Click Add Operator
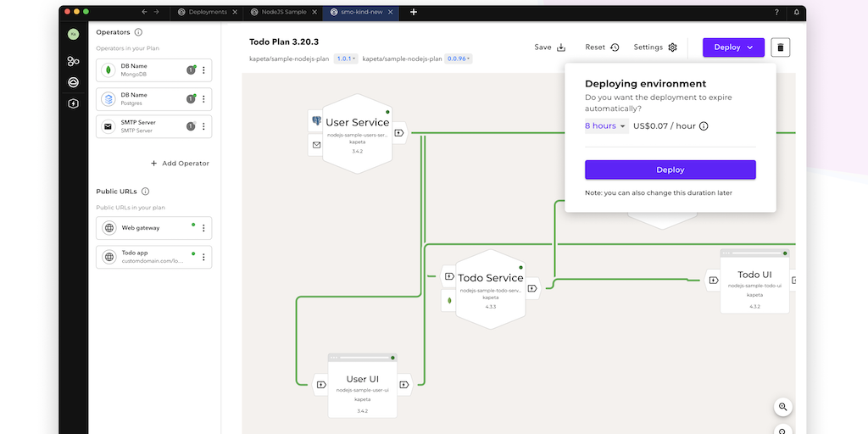 [180, 163]
